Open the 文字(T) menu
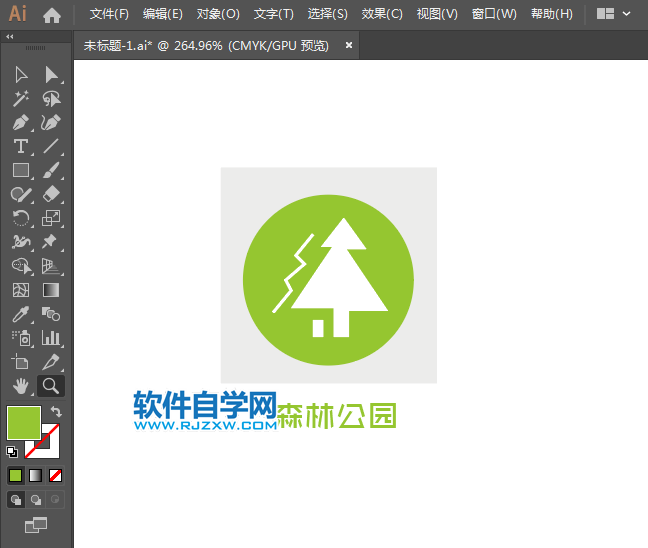Screen dimensions: 648x548 tap(274, 14)
